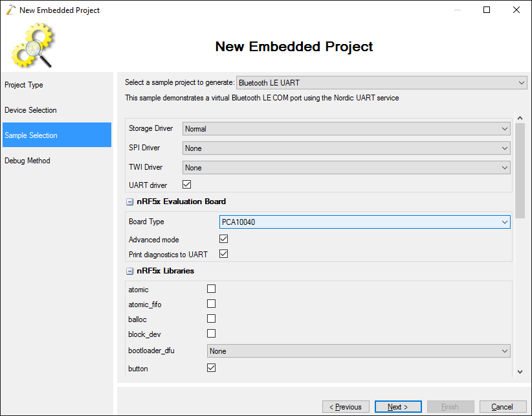Uncheck Advanced mode option
Image resolution: width=532 pixels, height=416 pixels.
(x=223, y=239)
